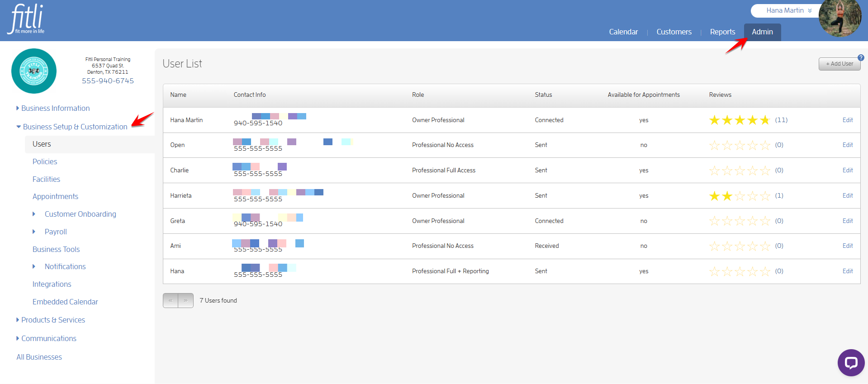Open the Calendar tab
Image resolution: width=868 pixels, height=384 pixels.
click(623, 32)
